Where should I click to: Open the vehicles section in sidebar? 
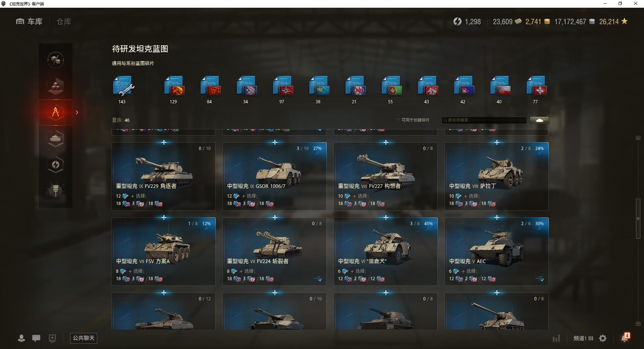pyautogui.click(x=56, y=138)
